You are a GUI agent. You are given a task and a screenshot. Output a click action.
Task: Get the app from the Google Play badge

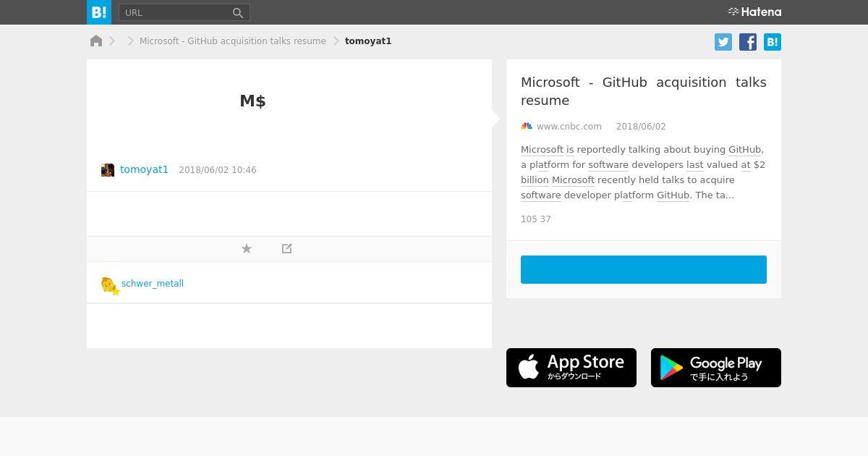[716, 368]
